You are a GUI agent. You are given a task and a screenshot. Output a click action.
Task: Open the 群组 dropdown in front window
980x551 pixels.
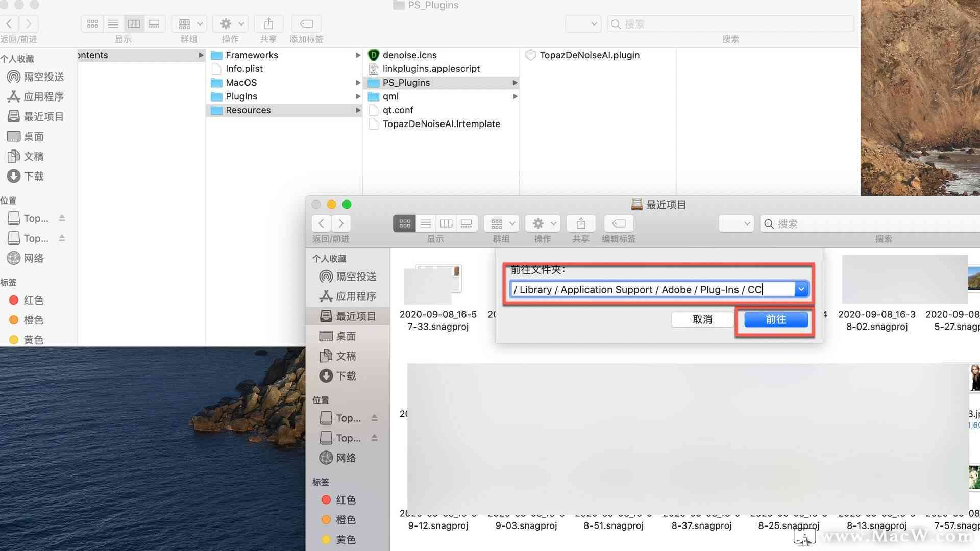(502, 223)
